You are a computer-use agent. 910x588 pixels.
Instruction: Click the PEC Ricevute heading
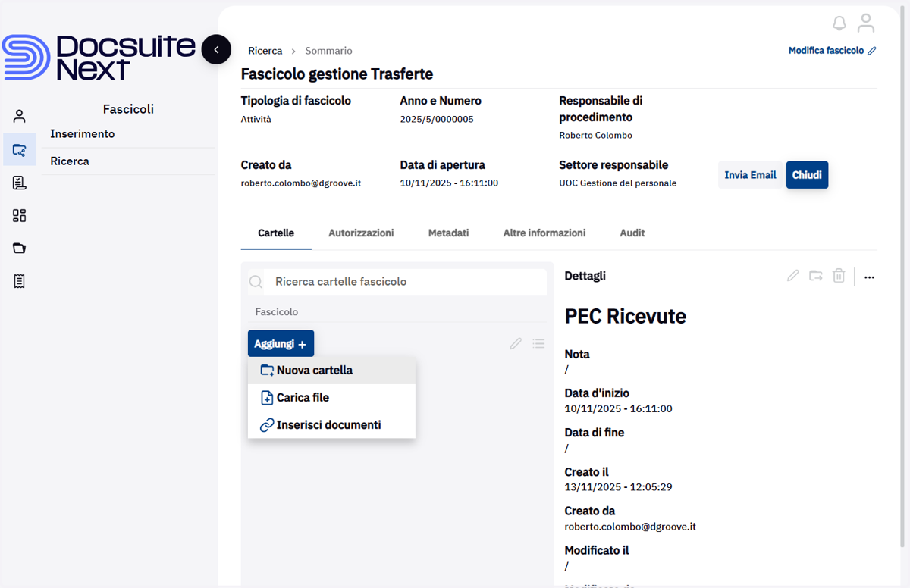[626, 317]
